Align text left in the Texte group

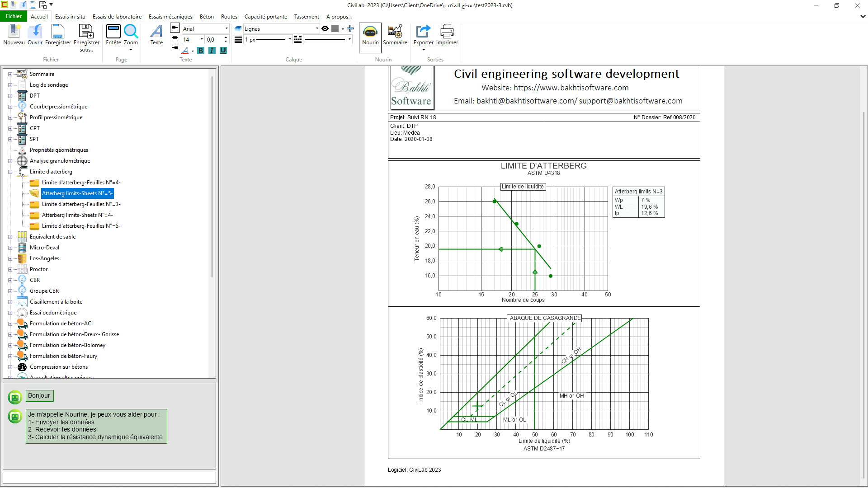pyautogui.click(x=175, y=28)
